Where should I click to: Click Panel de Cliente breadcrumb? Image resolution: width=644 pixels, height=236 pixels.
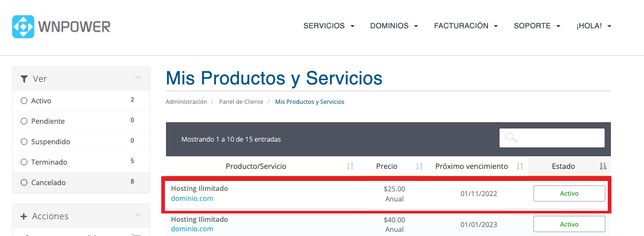241,102
